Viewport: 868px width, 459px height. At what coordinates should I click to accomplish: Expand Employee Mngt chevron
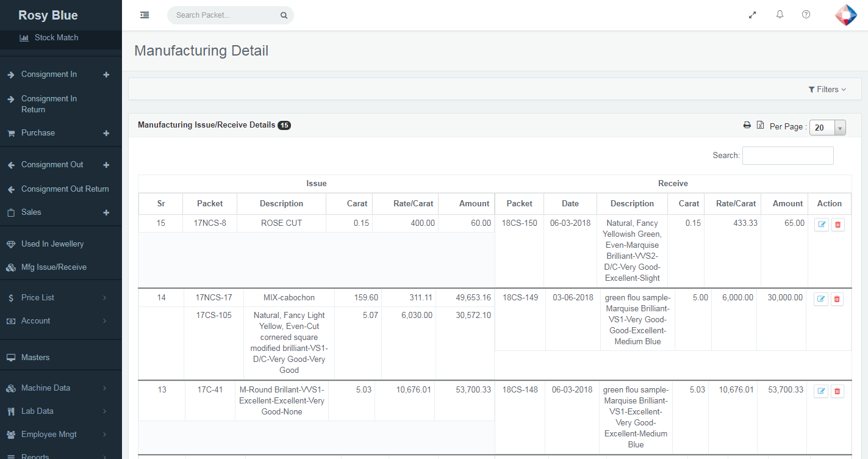pos(104,435)
